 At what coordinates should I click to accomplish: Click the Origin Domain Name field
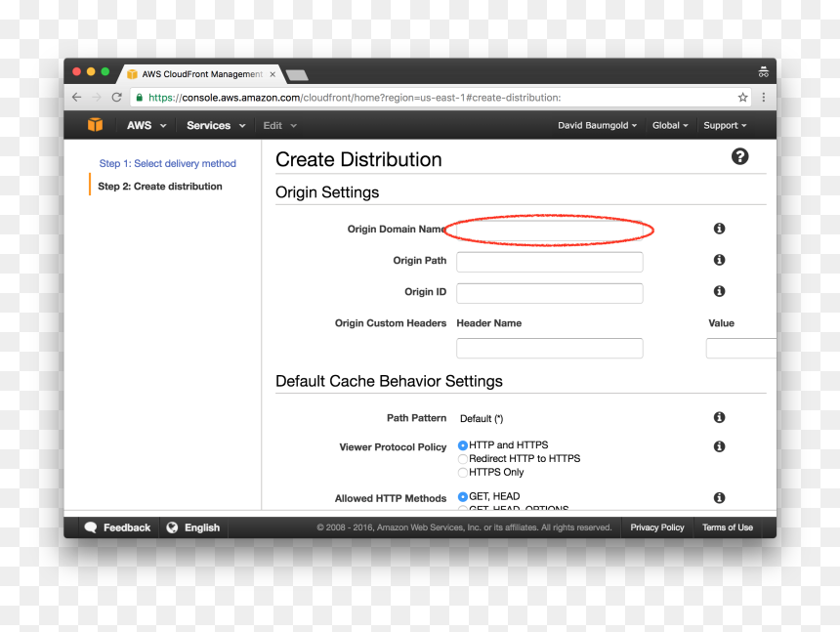(x=550, y=231)
